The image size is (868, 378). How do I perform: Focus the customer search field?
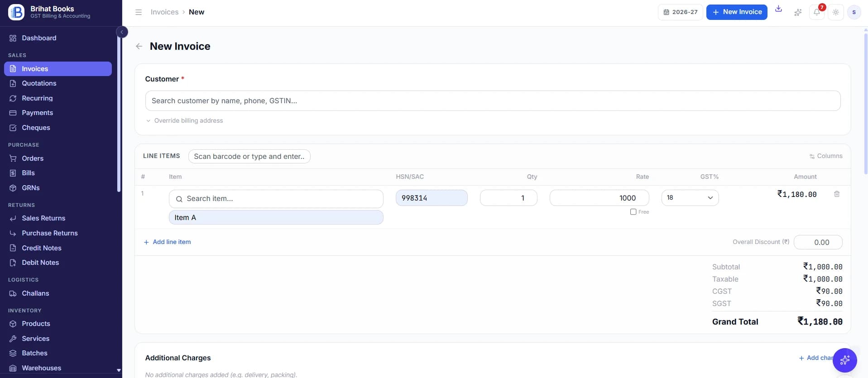(x=493, y=100)
